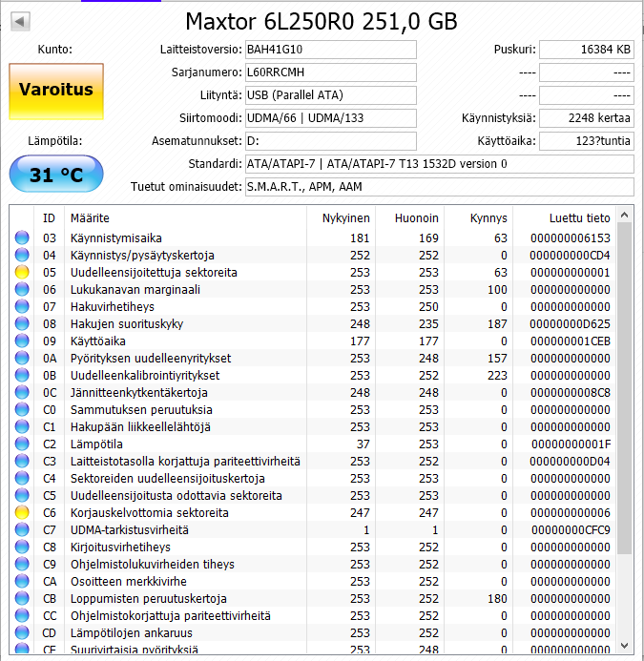This screenshot has width=644, height=661.
Task: Click the status orb for 0A Pyörityksen uudelleenyritykset
Action: (22, 358)
